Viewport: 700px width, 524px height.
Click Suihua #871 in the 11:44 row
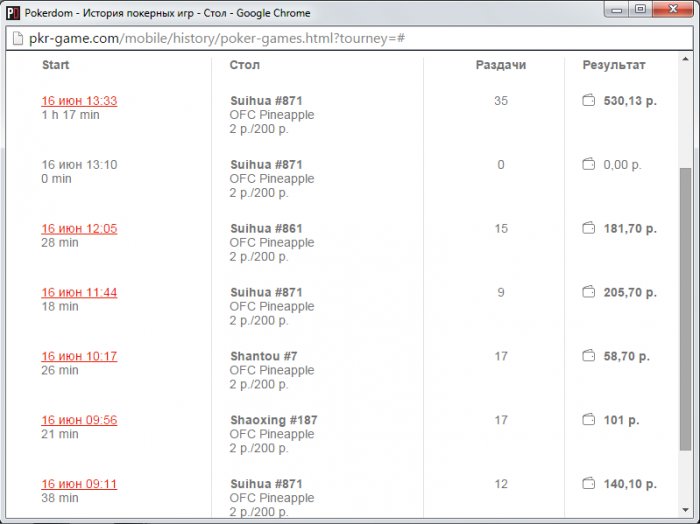(266, 292)
